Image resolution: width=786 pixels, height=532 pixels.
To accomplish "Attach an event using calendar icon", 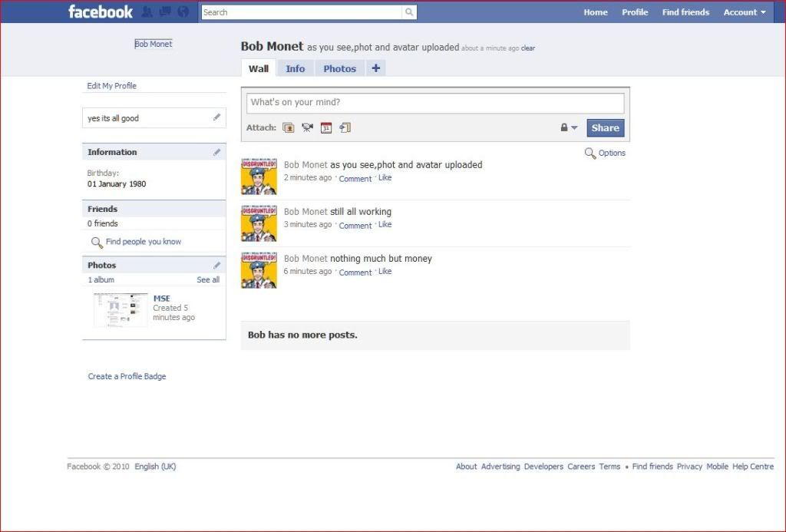I will (x=326, y=128).
